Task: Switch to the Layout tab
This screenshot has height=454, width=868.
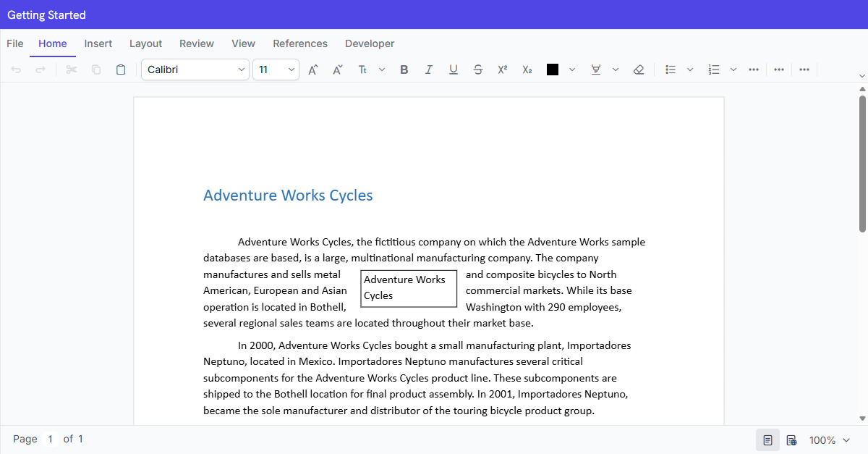Action: 145,43
